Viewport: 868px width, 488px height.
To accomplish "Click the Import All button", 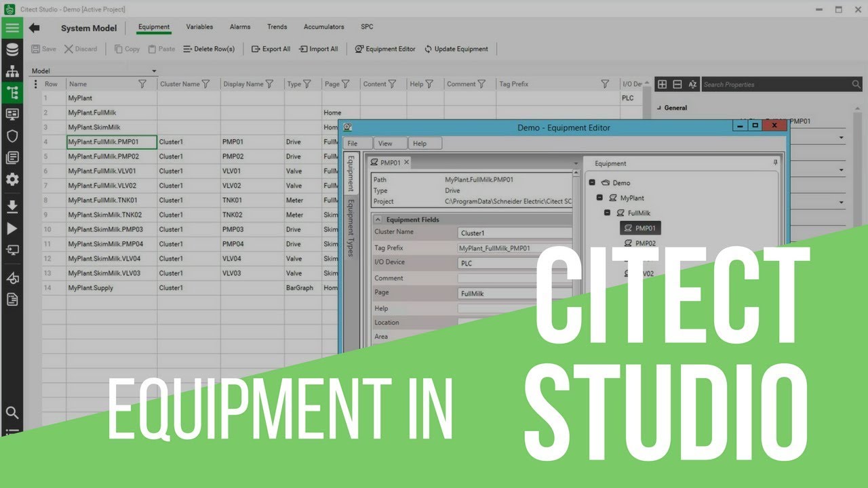I will 318,49.
